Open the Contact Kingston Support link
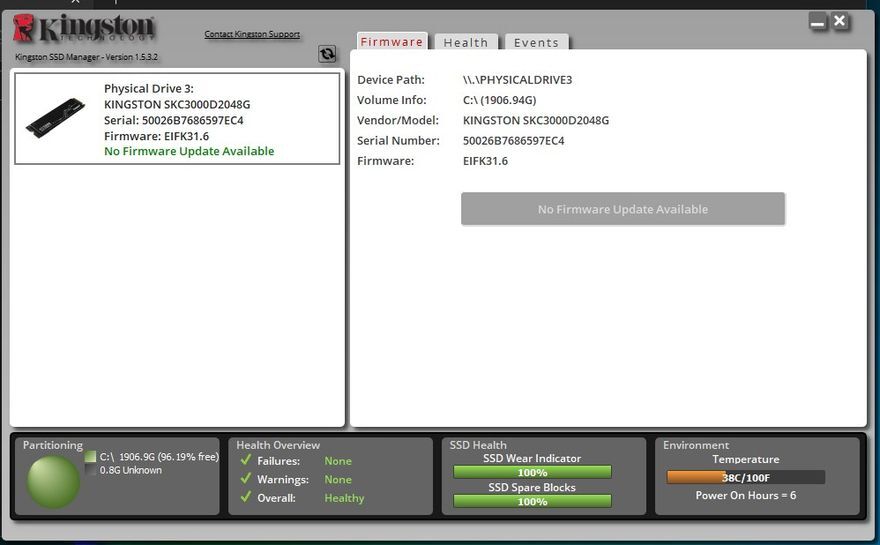This screenshot has height=545, width=880. tap(252, 34)
